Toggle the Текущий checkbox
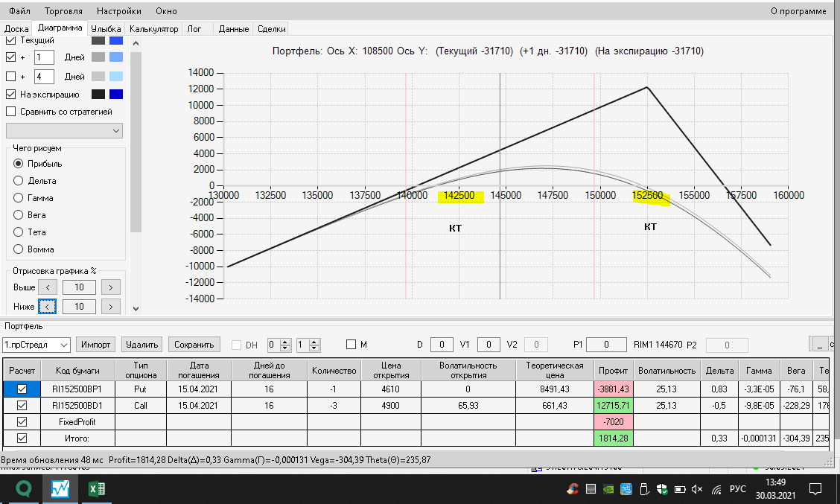The image size is (840, 504). [x=10, y=40]
